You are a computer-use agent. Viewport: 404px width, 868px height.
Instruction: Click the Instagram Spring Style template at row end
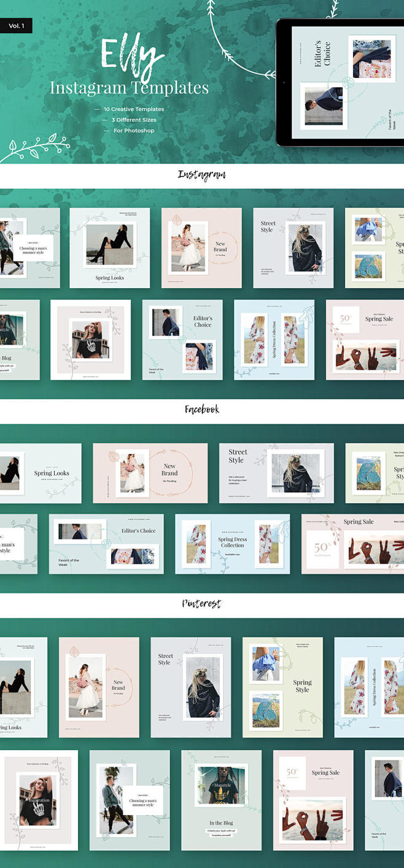point(375,248)
